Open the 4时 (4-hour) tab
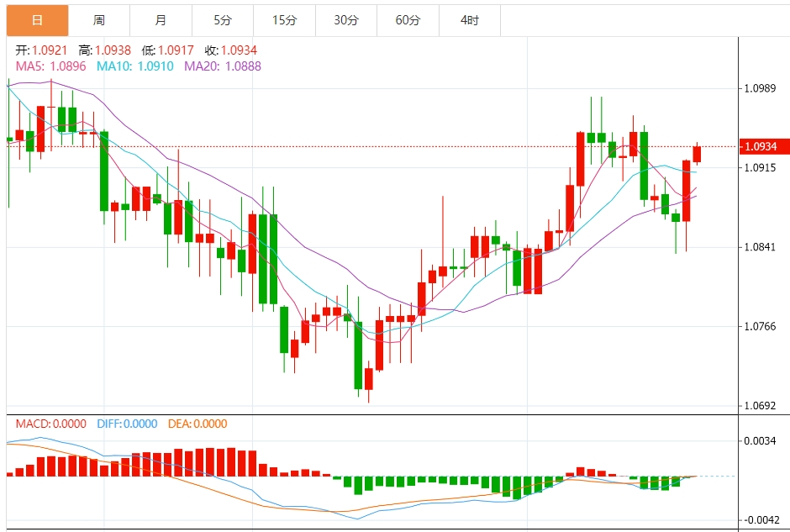The width and height of the screenshot is (790, 532). coord(470,19)
